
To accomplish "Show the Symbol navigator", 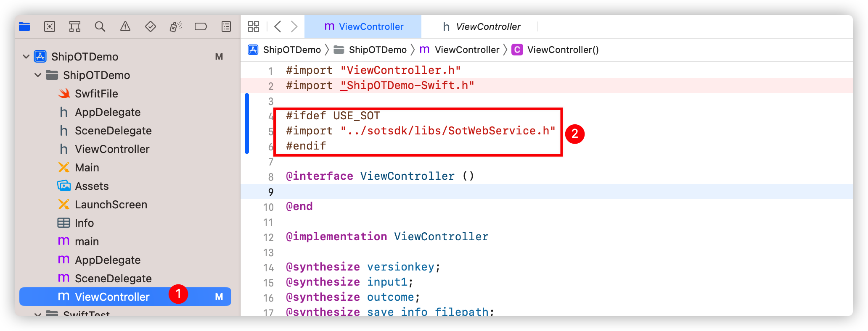I will point(75,27).
